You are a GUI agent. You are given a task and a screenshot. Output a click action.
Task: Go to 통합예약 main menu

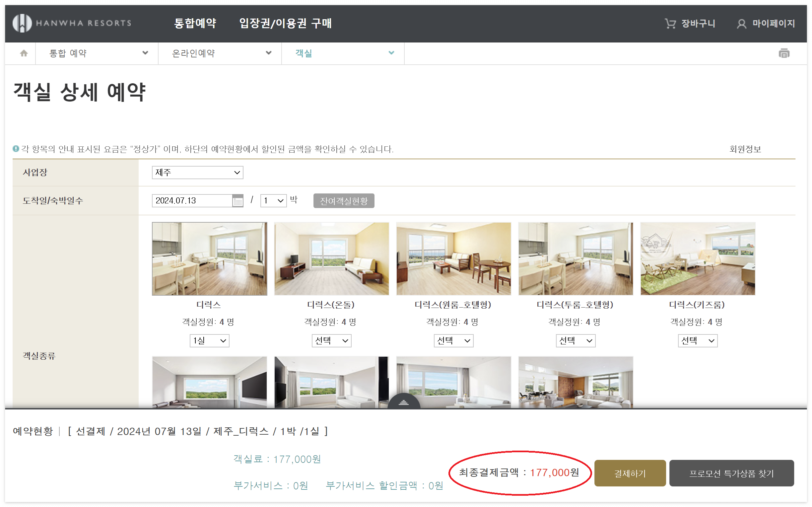pyautogui.click(x=195, y=23)
